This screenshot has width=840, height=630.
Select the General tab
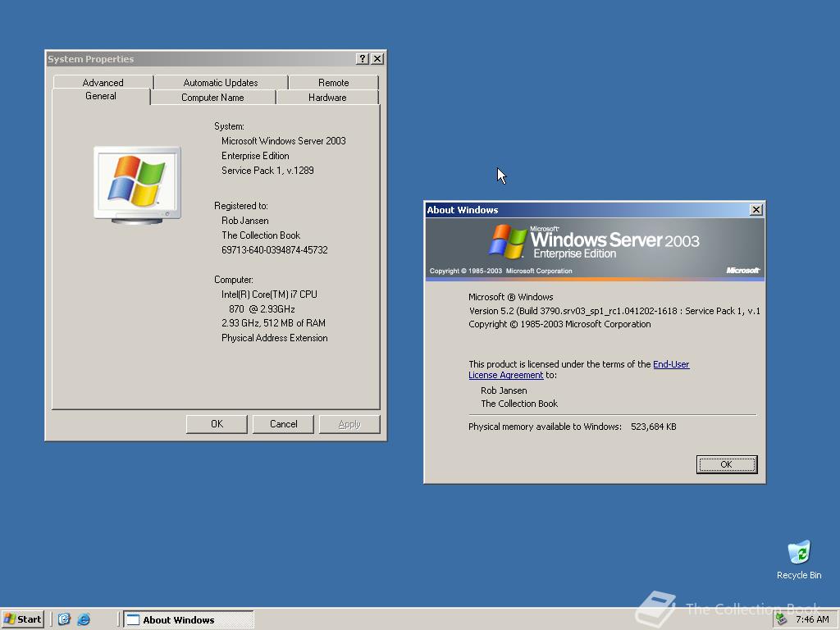[x=101, y=97]
